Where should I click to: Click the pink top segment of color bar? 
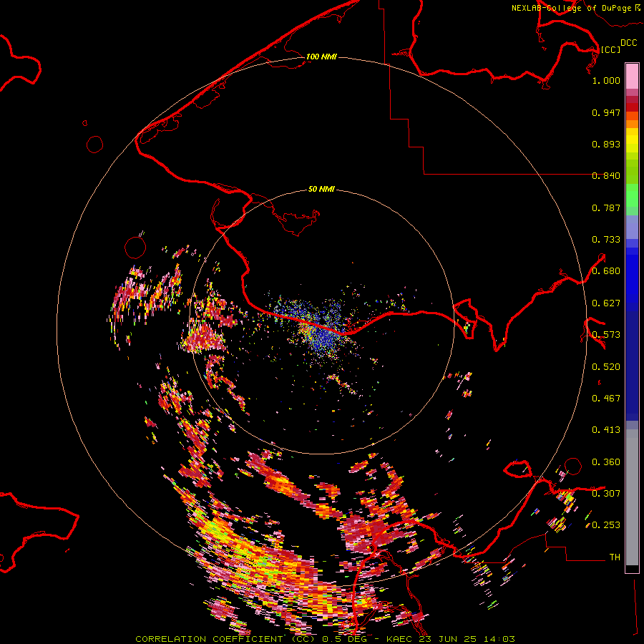pyautogui.click(x=632, y=76)
